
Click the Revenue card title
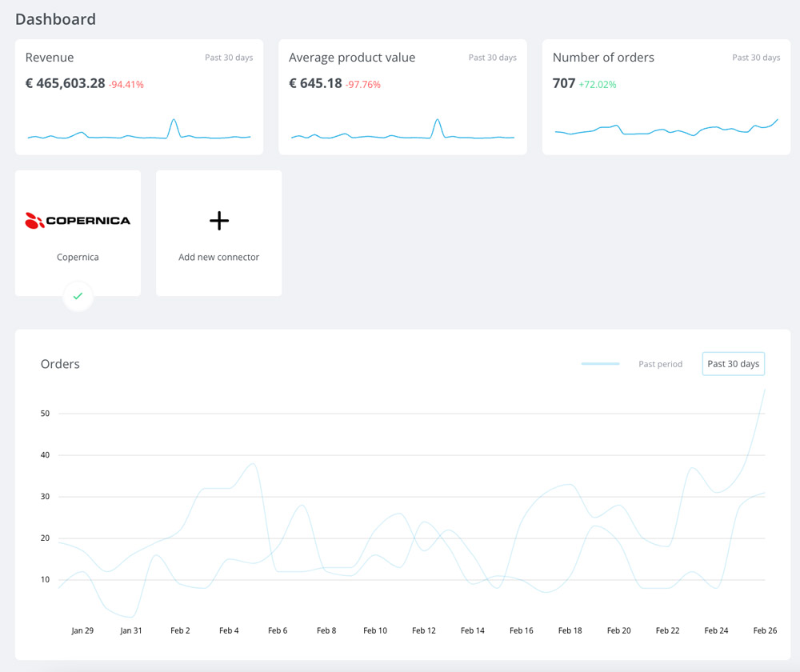50,58
